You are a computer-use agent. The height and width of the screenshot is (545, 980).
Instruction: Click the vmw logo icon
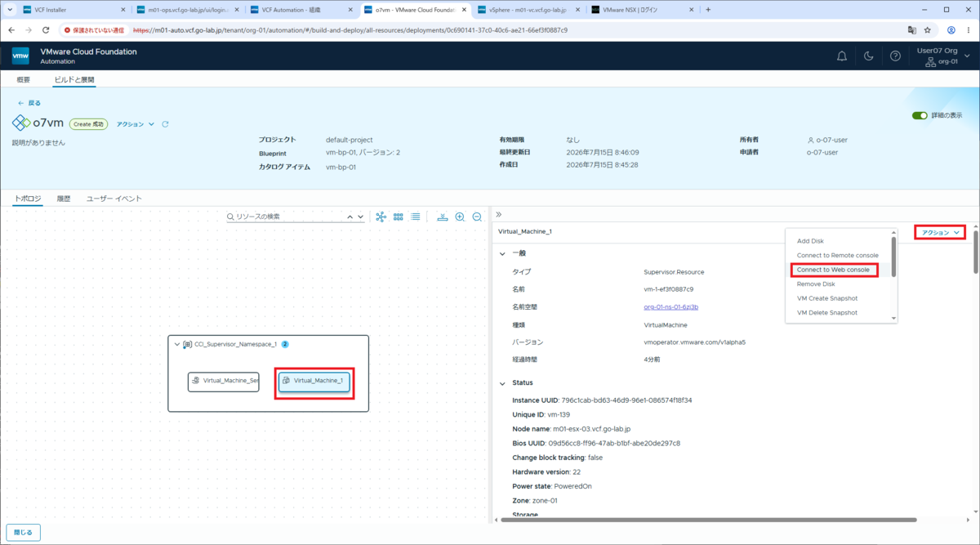coord(20,56)
